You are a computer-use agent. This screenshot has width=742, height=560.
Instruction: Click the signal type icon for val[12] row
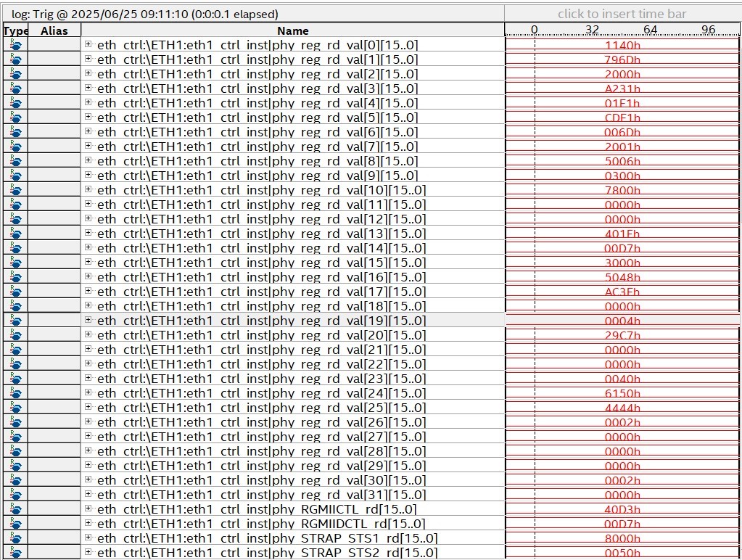click(15, 219)
